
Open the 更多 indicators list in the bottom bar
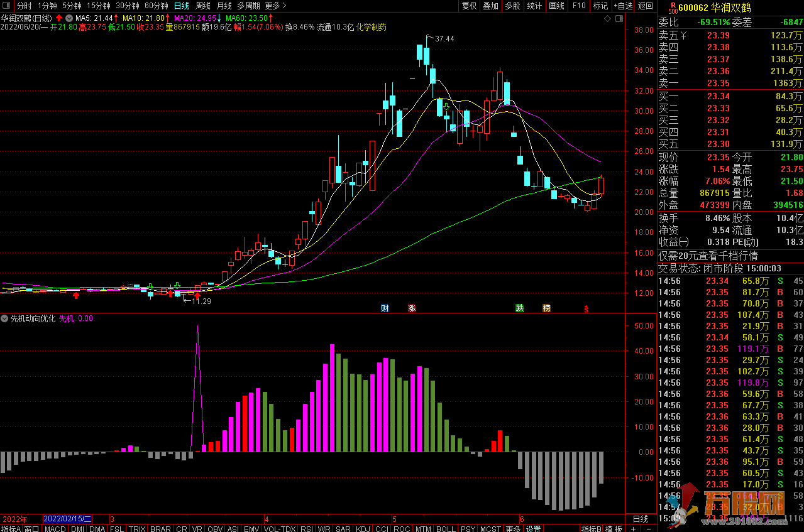[512, 528]
